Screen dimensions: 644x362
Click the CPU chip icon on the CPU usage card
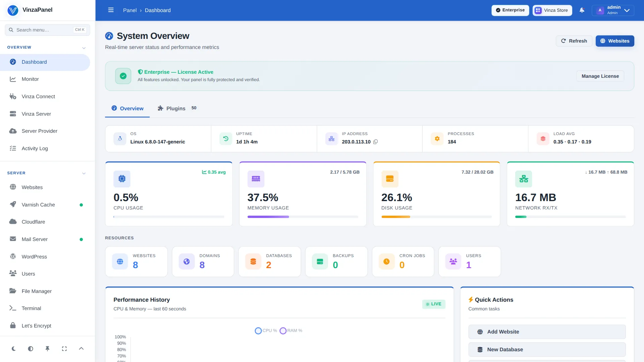[122, 179]
